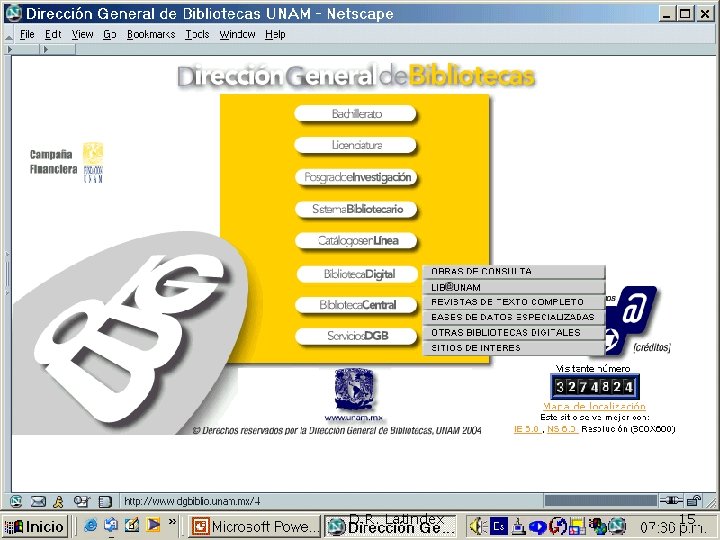Click the online/offline connection plug icon
720x540 pixels.
click(x=671, y=501)
